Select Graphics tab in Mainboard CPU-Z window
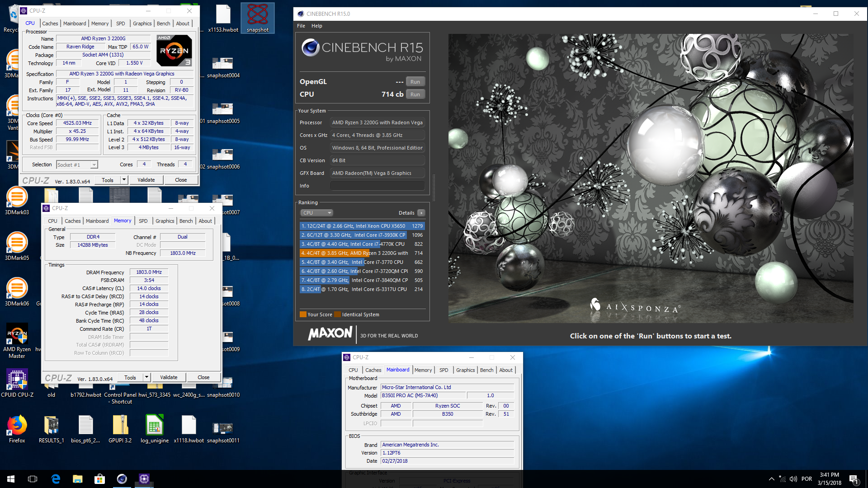The height and width of the screenshot is (488, 868). [465, 370]
